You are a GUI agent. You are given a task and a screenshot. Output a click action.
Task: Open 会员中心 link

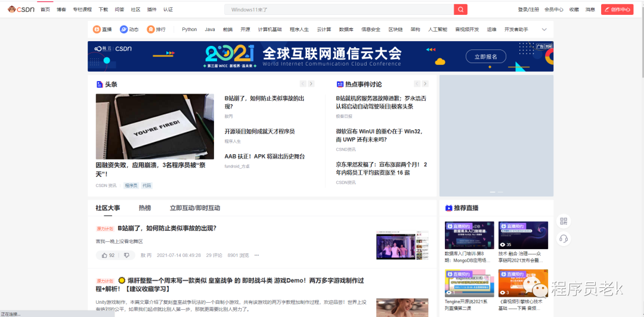coord(553,10)
